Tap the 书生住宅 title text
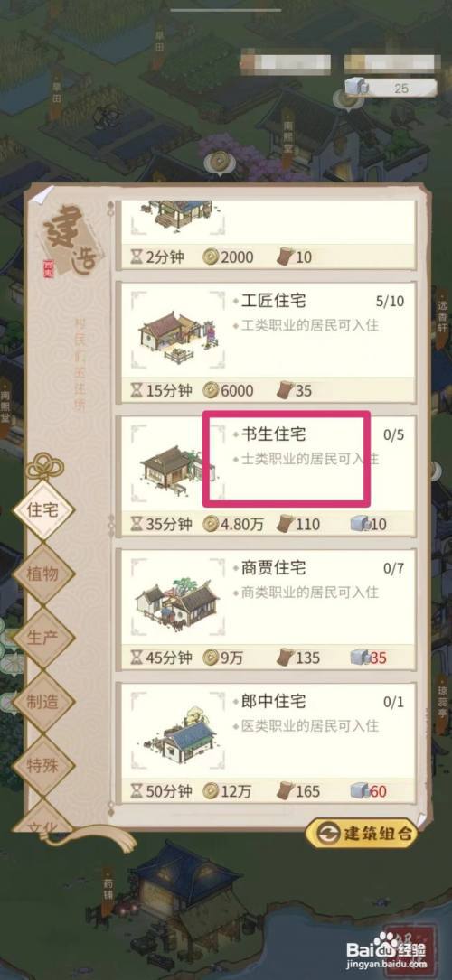452x980 pixels. point(273,434)
